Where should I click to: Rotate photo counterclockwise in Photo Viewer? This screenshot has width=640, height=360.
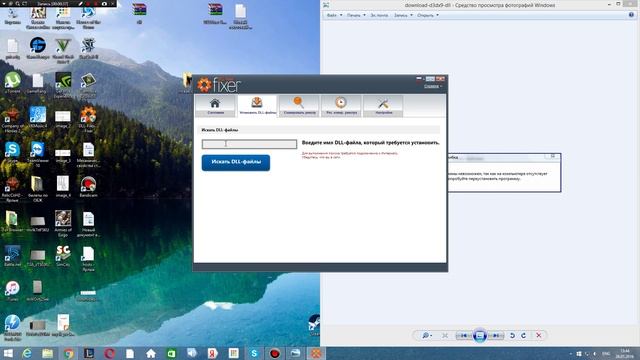[512, 336]
